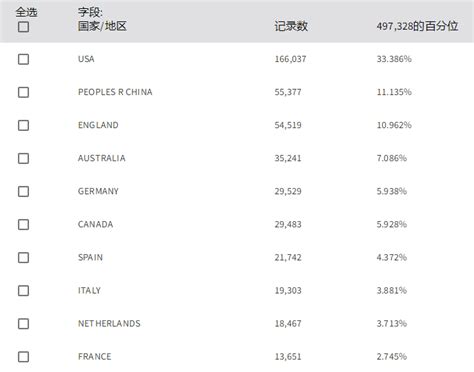Click the GERMANY country label

[x=98, y=191]
